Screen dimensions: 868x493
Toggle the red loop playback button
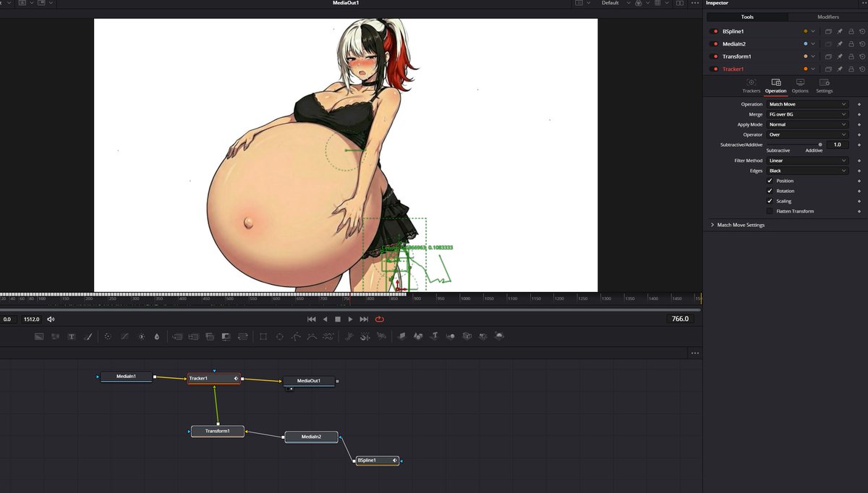point(379,319)
